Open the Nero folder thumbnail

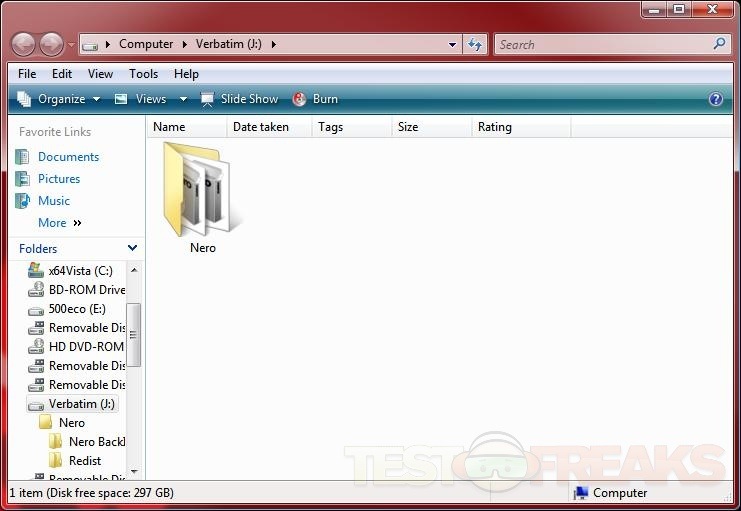(x=202, y=190)
